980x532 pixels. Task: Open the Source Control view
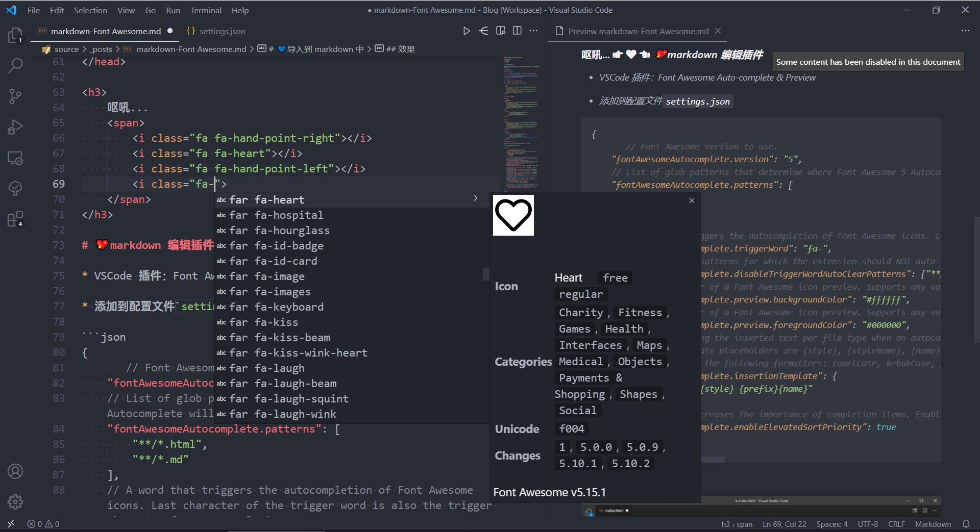point(15,96)
